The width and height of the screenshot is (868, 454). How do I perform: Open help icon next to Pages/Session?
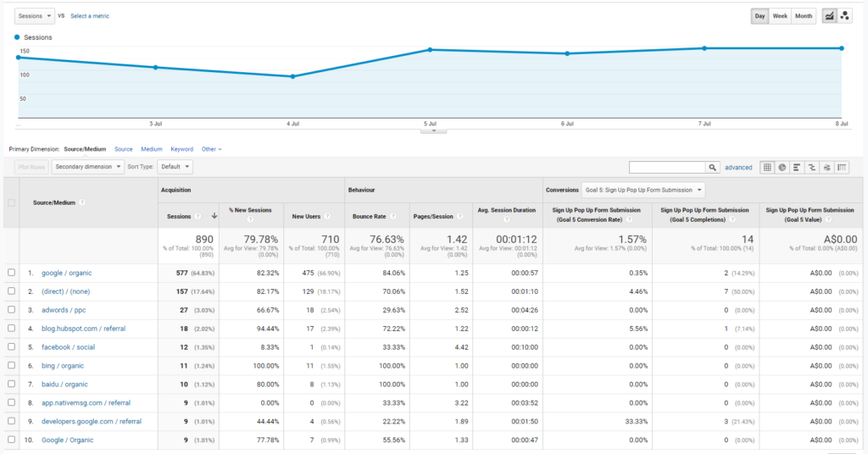tap(459, 216)
